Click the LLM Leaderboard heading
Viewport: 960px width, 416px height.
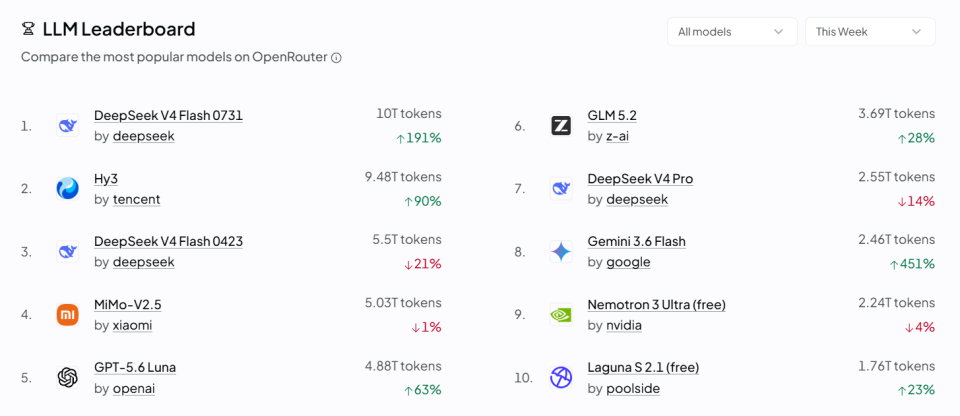pos(119,29)
